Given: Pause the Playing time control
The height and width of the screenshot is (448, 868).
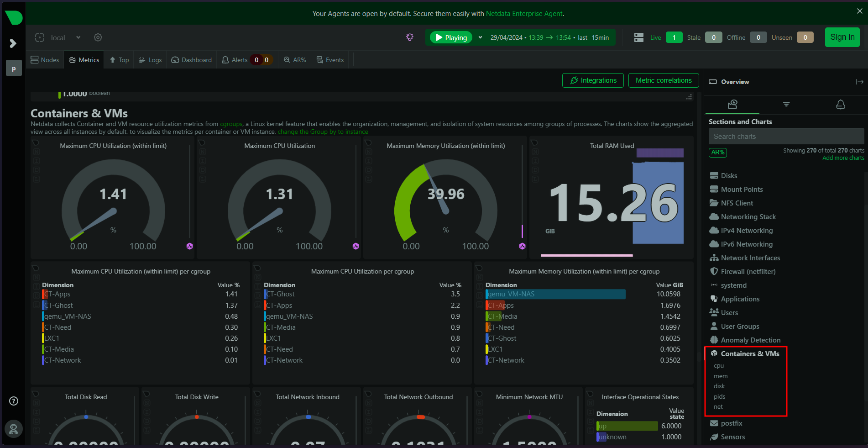Looking at the screenshot, I should click(451, 37).
